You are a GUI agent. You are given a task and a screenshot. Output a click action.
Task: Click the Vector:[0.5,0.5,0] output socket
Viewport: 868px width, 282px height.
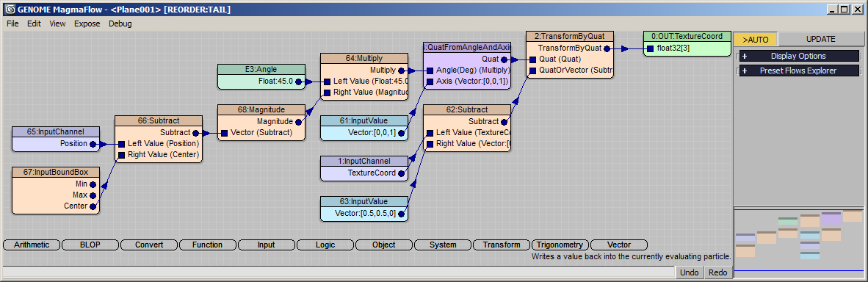(x=402, y=213)
